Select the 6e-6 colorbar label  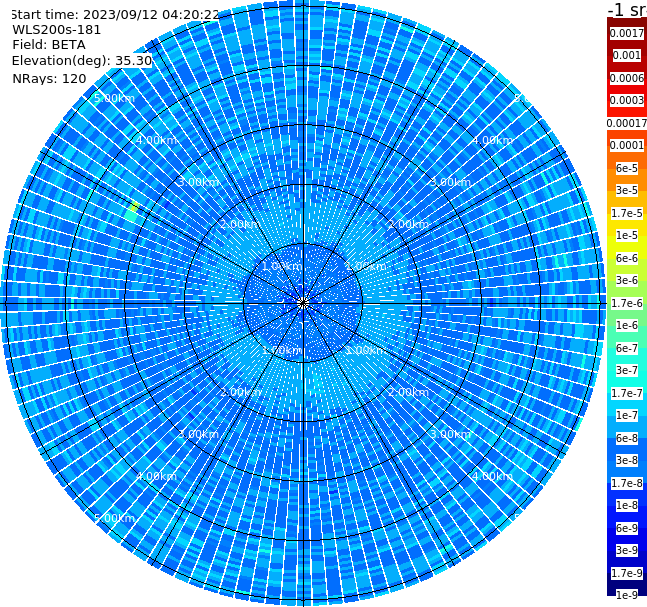627,258
